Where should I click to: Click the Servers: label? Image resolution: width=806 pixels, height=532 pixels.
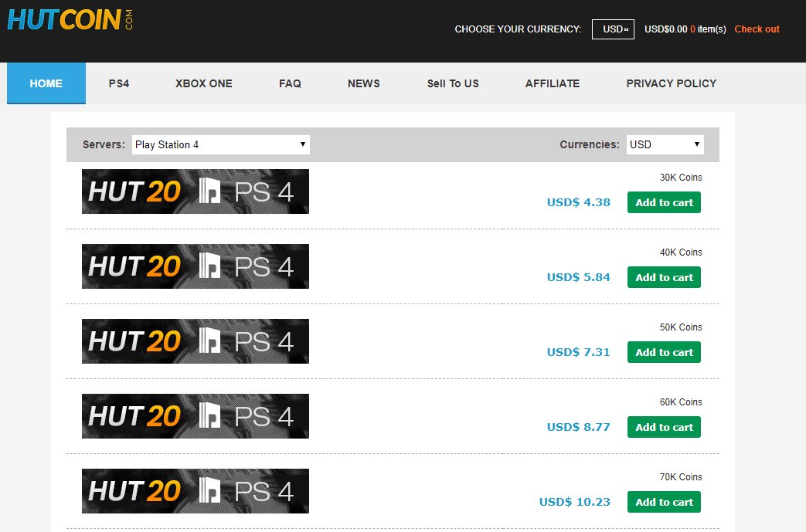[x=104, y=144]
